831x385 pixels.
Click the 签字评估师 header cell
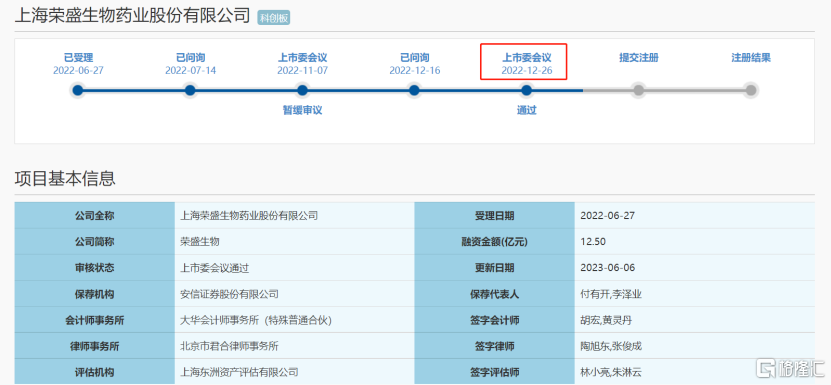[494, 372]
